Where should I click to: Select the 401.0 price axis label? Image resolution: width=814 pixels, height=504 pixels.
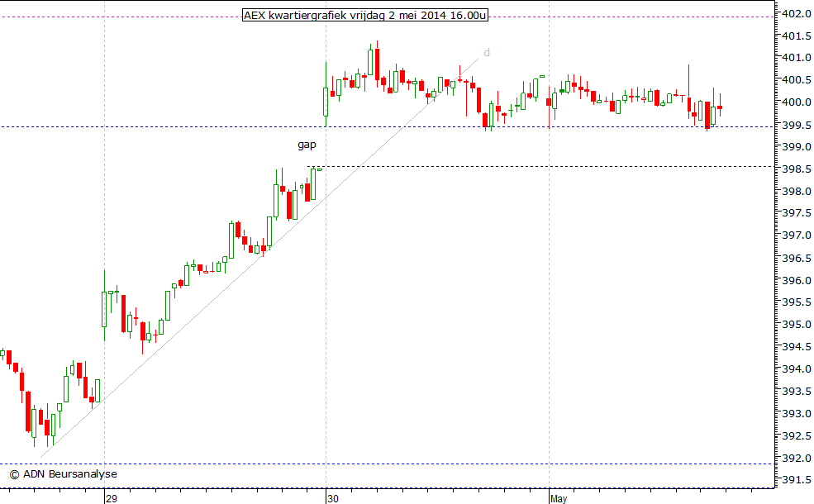[x=797, y=58]
